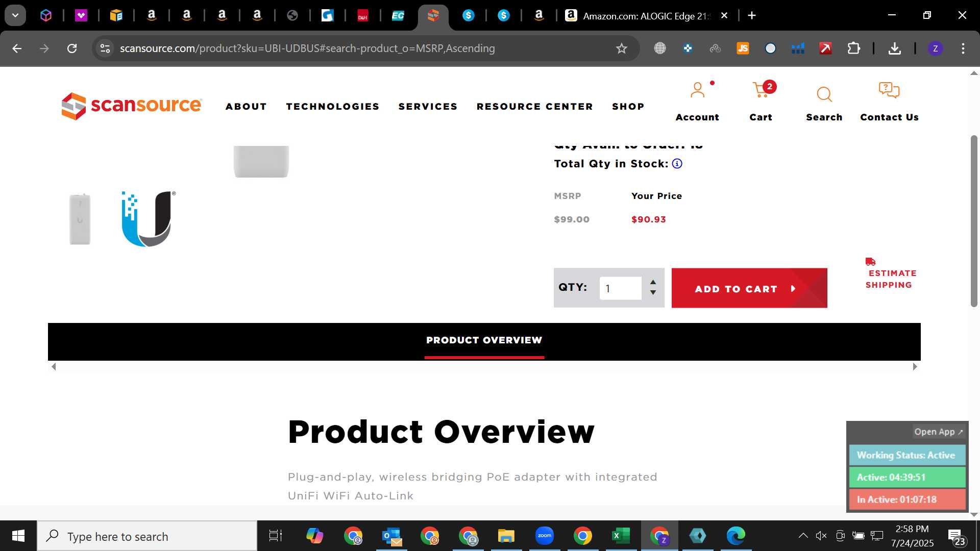This screenshot has height=551, width=980.
Task: Open Chrome's three-dot menu
Action: pyautogui.click(x=963, y=48)
